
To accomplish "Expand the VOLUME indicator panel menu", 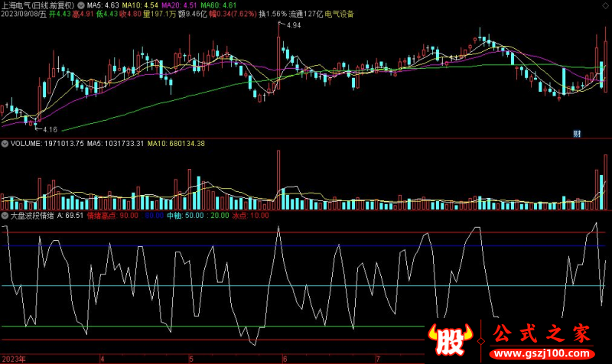I will pyautogui.click(x=5, y=143).
